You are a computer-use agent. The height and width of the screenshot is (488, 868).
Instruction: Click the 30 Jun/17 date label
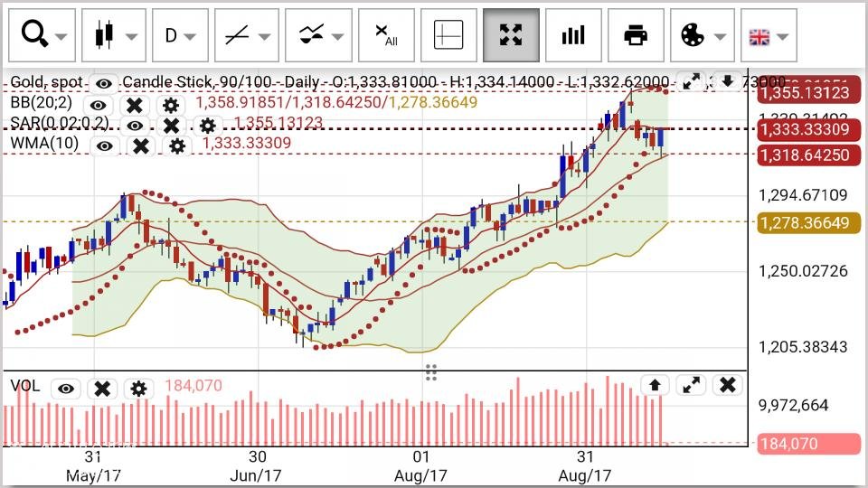point(256,466)
